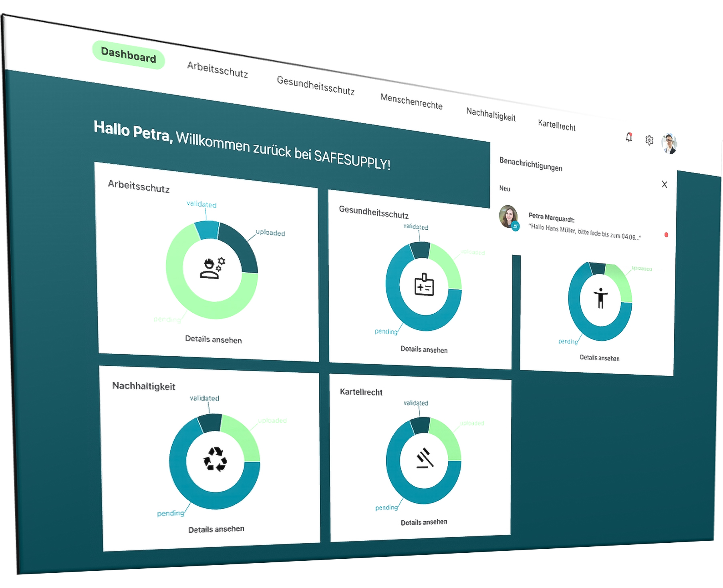The image size is (723, 588).
Task: Open settings via the gear icon
Action: (649, 140)
